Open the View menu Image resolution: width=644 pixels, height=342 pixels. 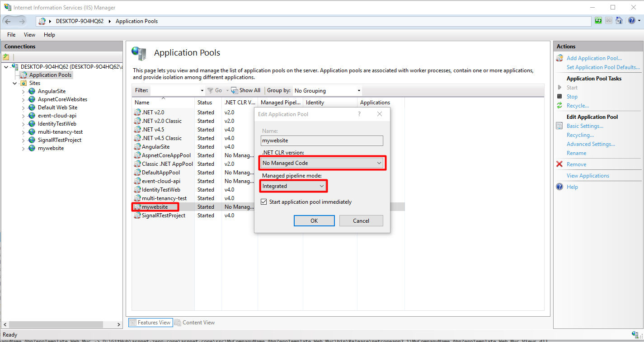[x=29, y=35]
